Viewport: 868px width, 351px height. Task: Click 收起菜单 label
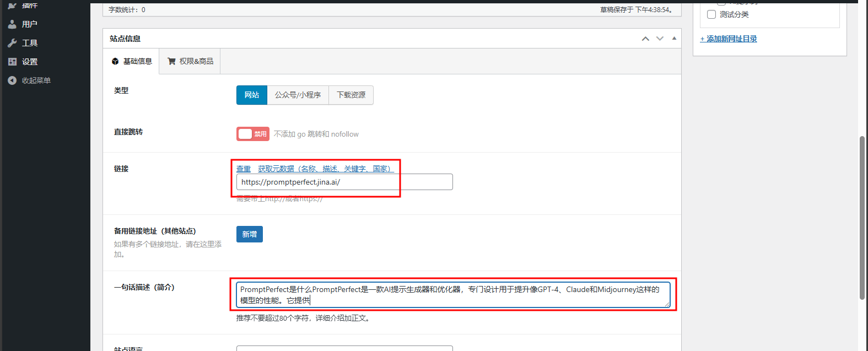pos(36,80)
